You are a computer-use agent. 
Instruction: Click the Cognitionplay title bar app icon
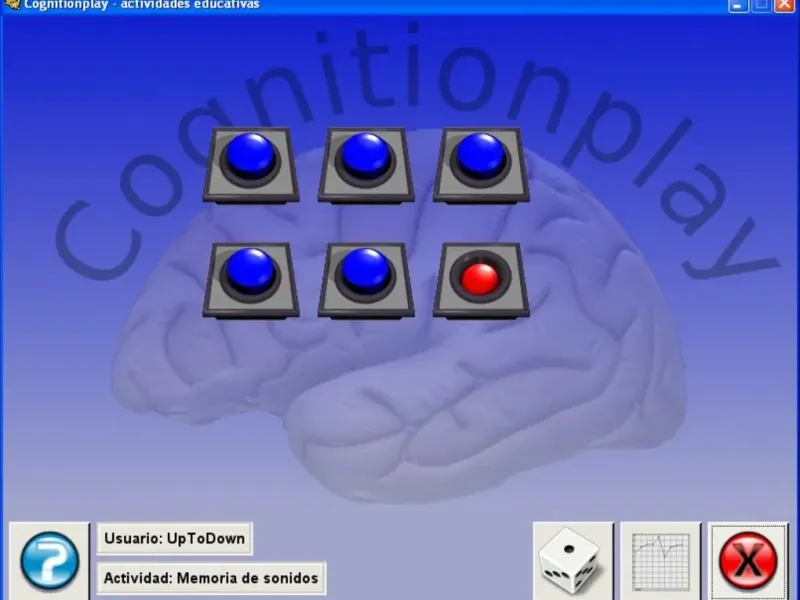coord(11,5)
